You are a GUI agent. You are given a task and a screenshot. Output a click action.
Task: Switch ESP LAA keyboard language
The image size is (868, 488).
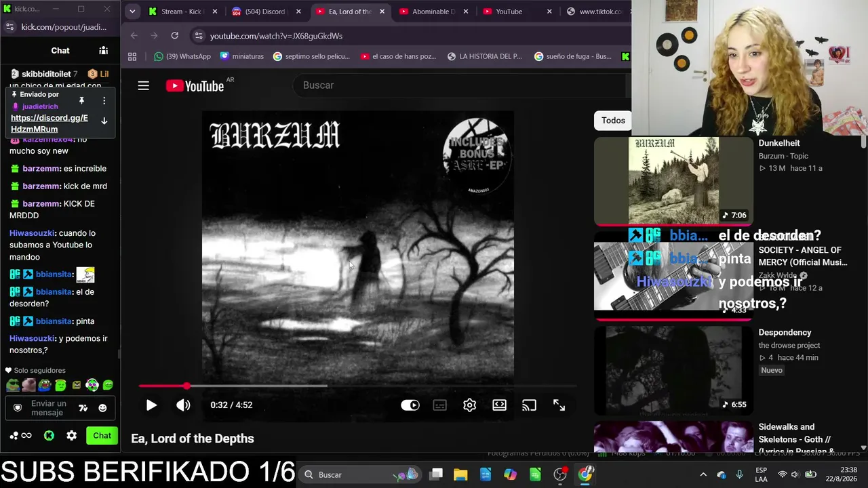[x=762, y=474]
